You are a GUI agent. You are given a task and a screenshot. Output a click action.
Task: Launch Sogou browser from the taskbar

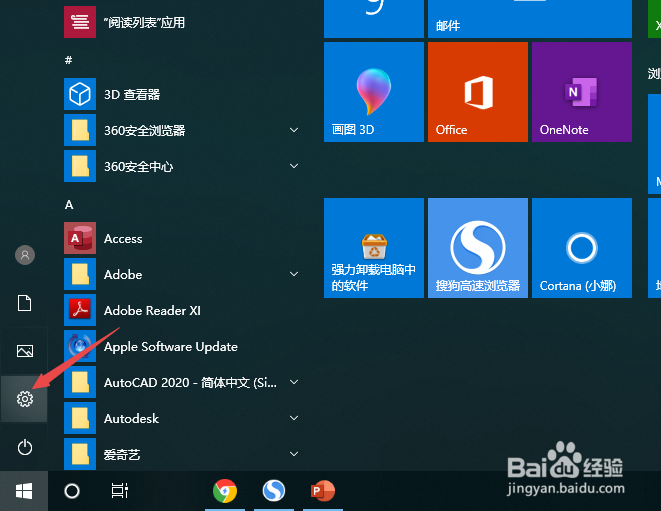pyautogui.click(x=274, y=491)
